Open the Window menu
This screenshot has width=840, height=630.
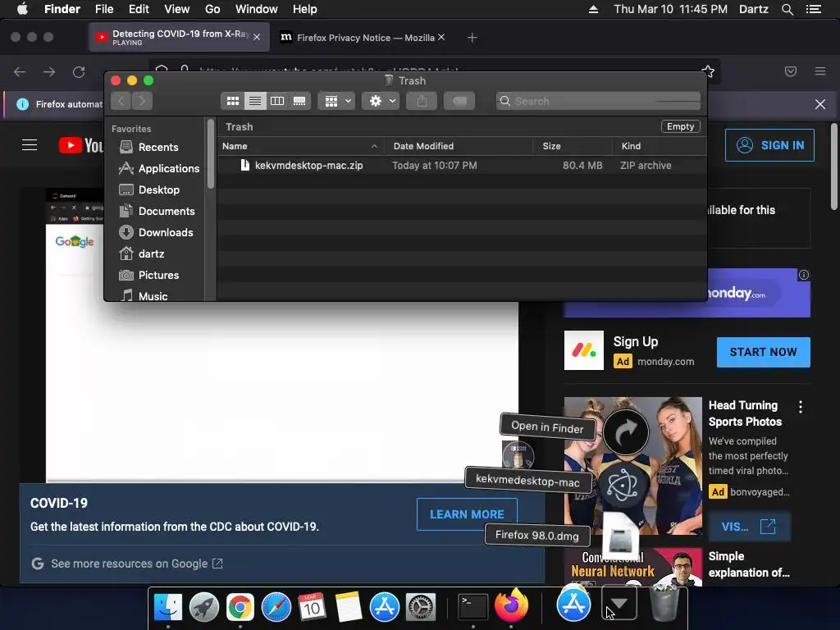point(257,9)
